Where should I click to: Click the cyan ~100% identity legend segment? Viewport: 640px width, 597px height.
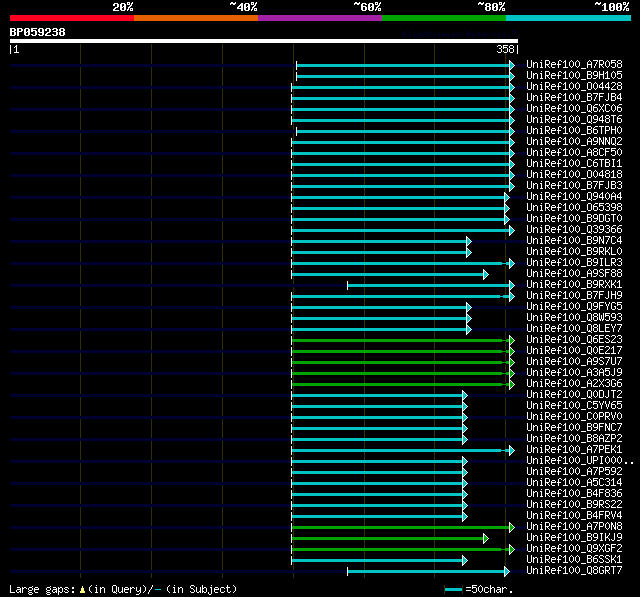(568, 18)
